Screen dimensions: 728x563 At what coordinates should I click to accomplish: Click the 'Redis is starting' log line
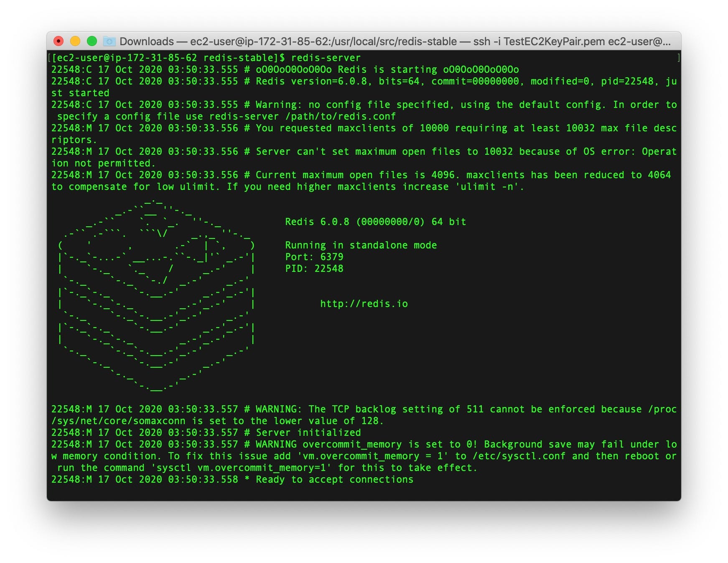pyautogui.click(x=285, y=69)
